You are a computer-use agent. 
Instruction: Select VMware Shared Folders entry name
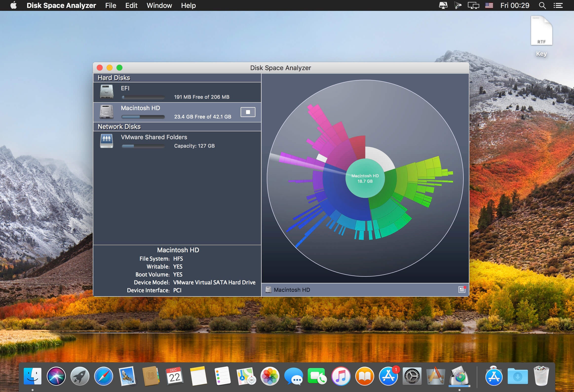tap(154, 137)
